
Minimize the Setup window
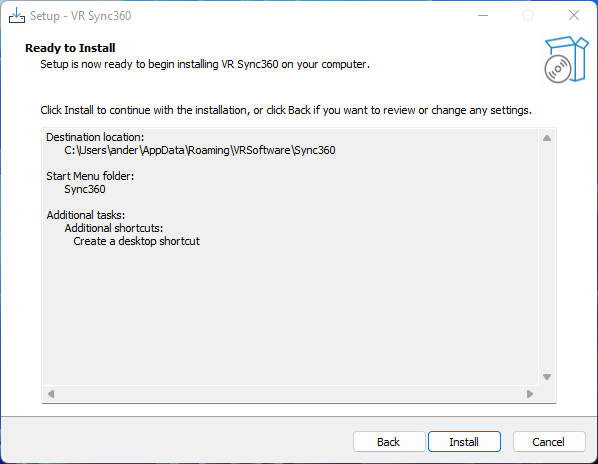click(x=483, y=16)
